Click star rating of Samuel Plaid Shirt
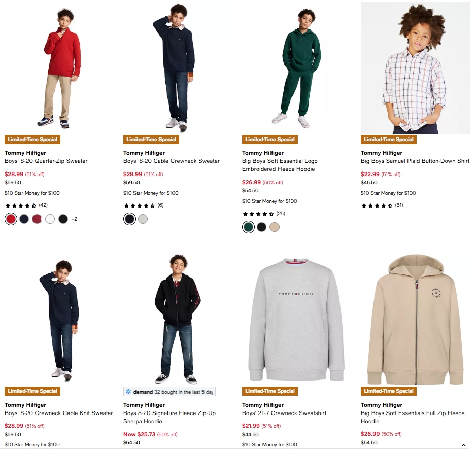 377,205
